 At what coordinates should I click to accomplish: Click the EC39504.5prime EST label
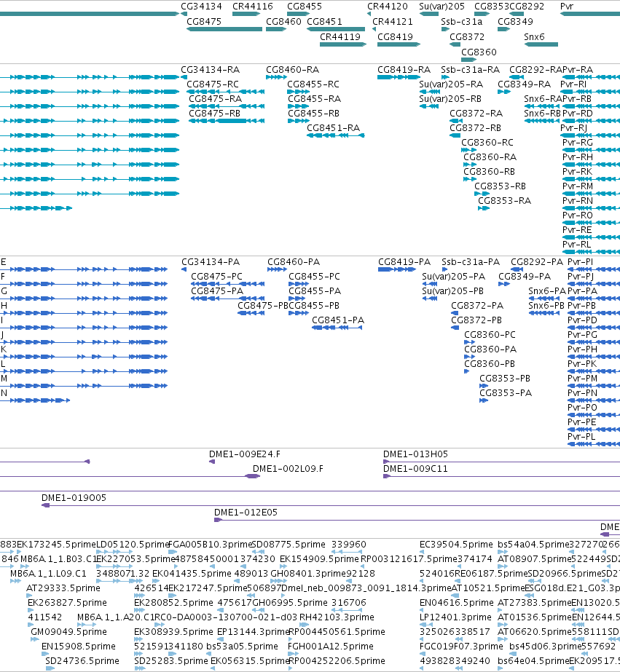[x=456, y=545]
